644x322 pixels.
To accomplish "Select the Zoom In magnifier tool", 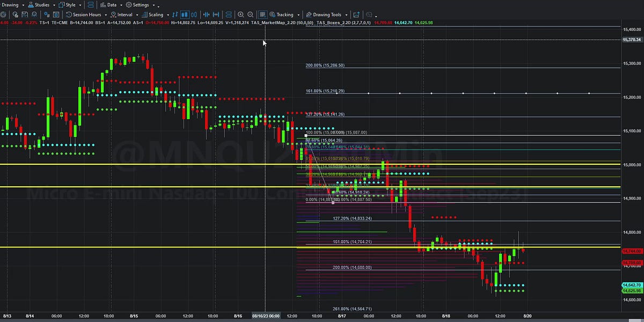I will (x=241, y=14).
